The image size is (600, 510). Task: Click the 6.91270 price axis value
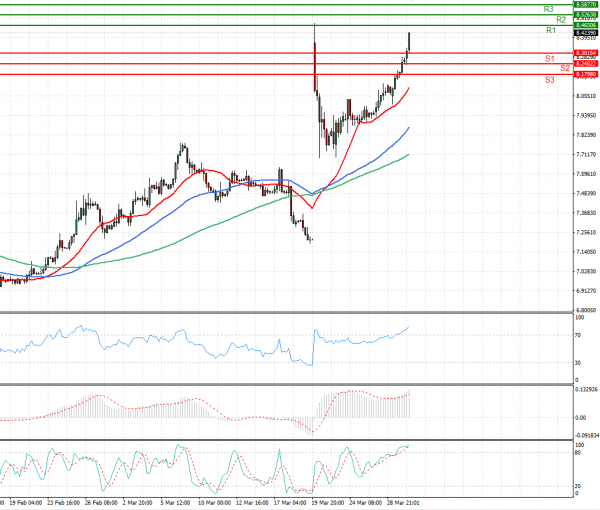click(x=586, y=291)
